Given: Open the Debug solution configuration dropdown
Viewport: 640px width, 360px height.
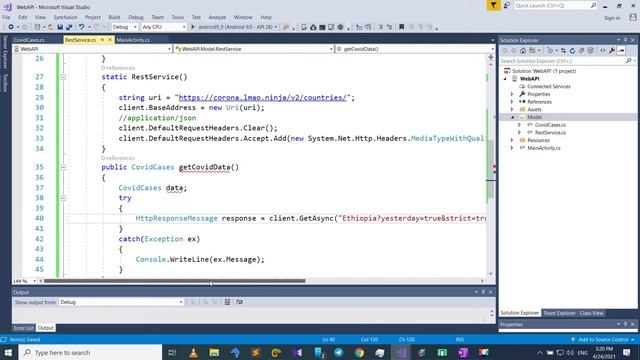Looking at the screenshot, I should click(x=124, y=27).
